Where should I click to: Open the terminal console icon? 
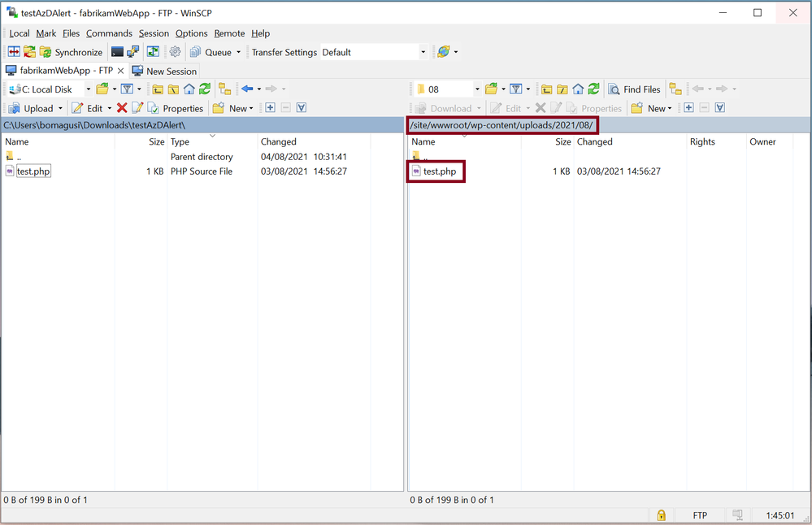point(118,52)
